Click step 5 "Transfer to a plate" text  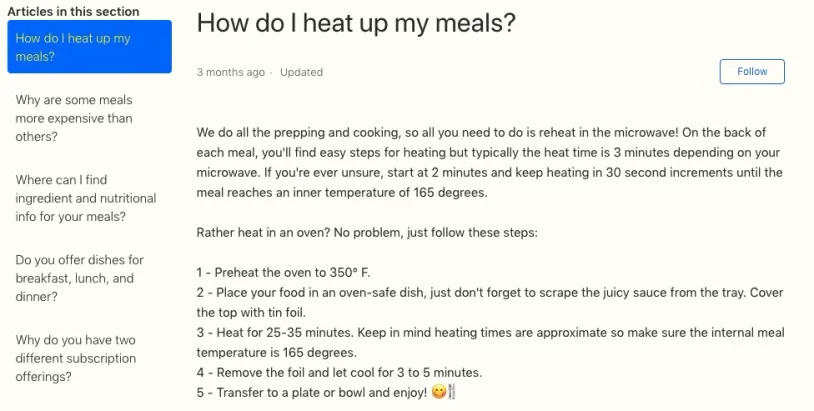coord(310,393)
